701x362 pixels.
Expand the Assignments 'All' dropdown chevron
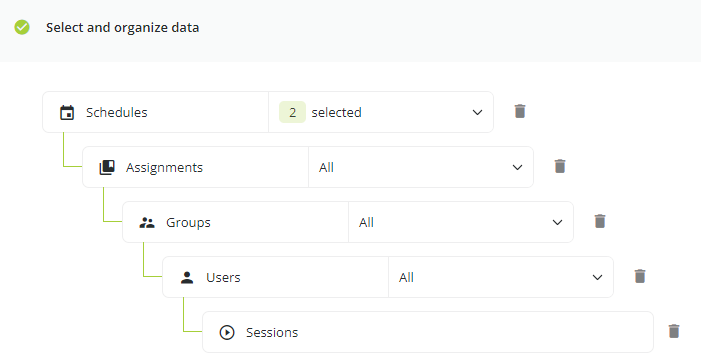517,168
